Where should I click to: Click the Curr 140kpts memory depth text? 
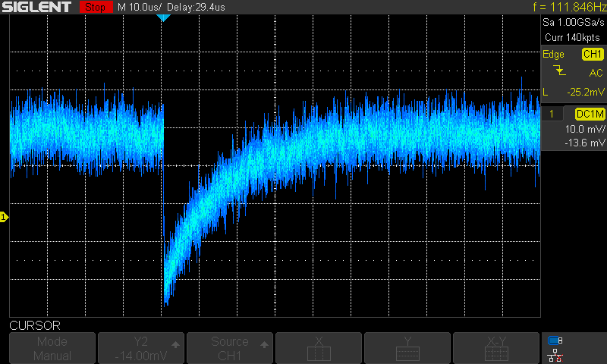572,37
